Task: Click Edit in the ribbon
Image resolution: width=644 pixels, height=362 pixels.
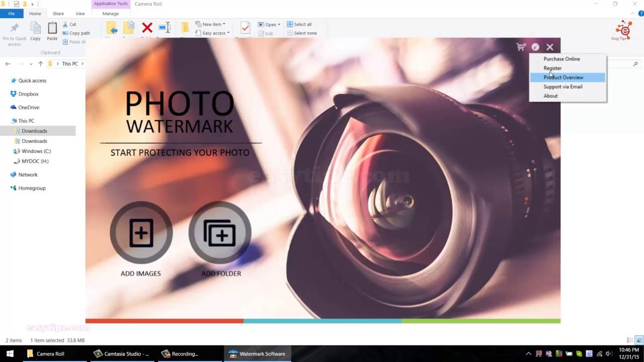Action: pos(266,34)
